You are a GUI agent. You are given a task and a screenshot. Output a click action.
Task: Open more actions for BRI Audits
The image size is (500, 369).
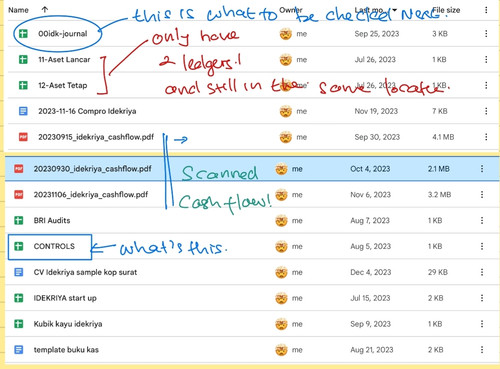[x=482, y=220]
